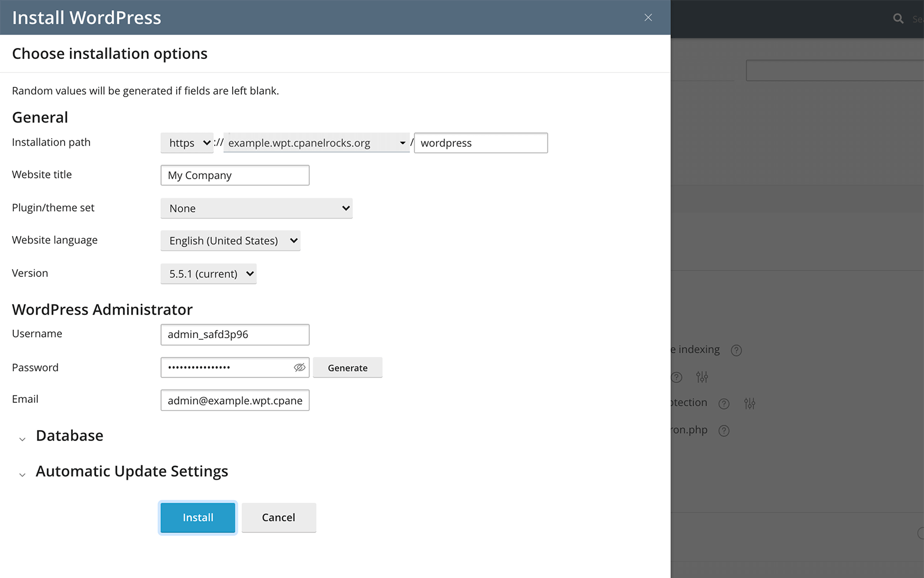Open the Plugin/theme set dropdown
Viewport: 924px width, 578px height.
click(x=256, y=209)
